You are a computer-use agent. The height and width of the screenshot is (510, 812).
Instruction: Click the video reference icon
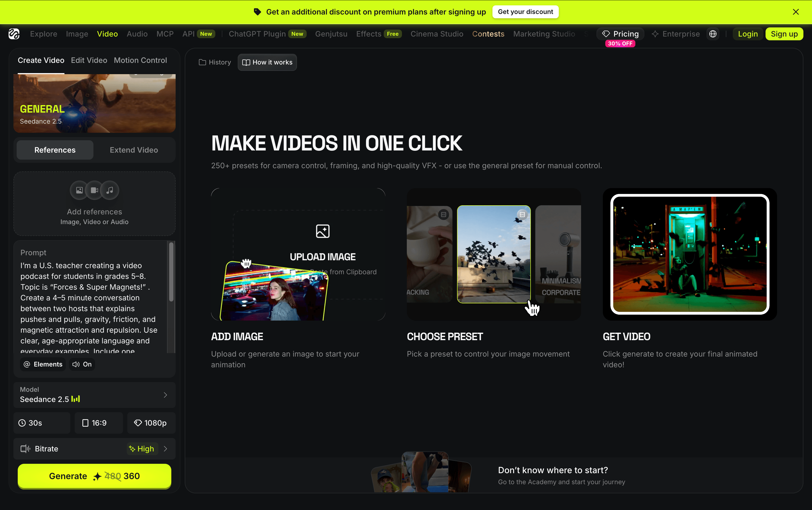coord(94,190)
